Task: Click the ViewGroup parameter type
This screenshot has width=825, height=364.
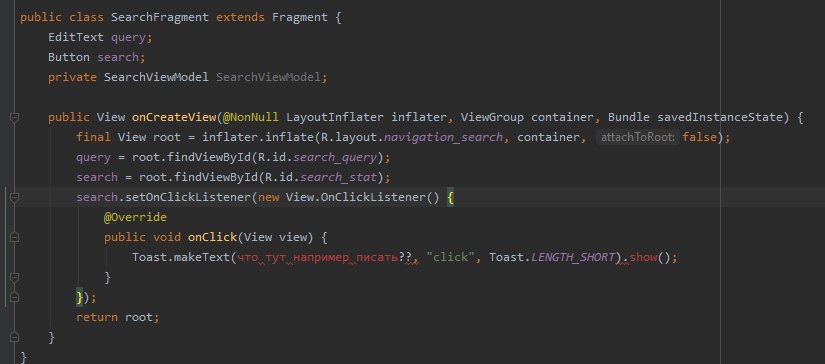Action: coord(492,117)
